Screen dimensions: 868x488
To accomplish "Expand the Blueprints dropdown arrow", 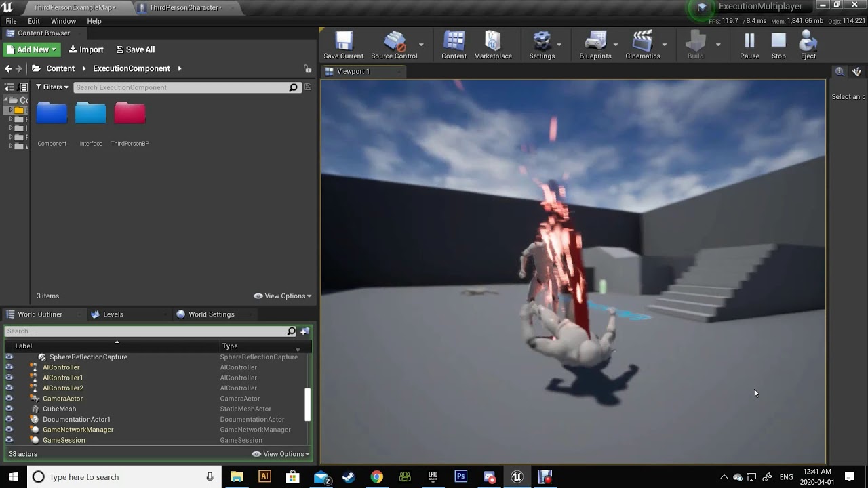I will point(616,45).
